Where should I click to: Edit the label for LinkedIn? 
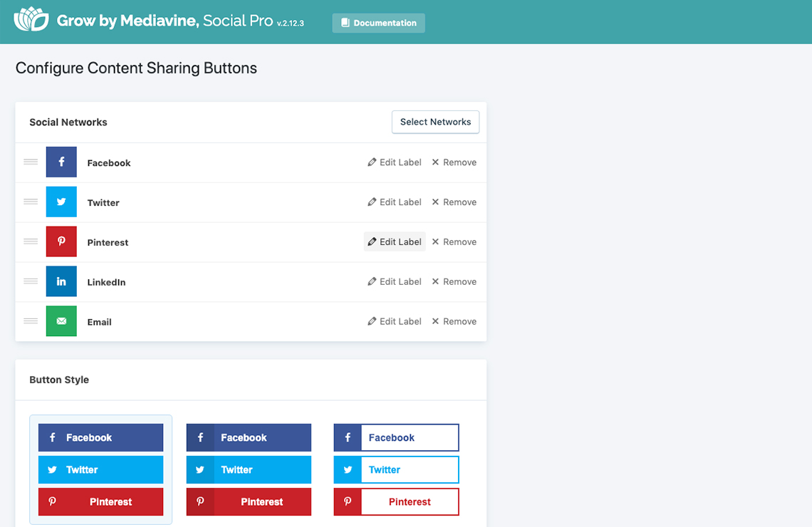(395, 281)
